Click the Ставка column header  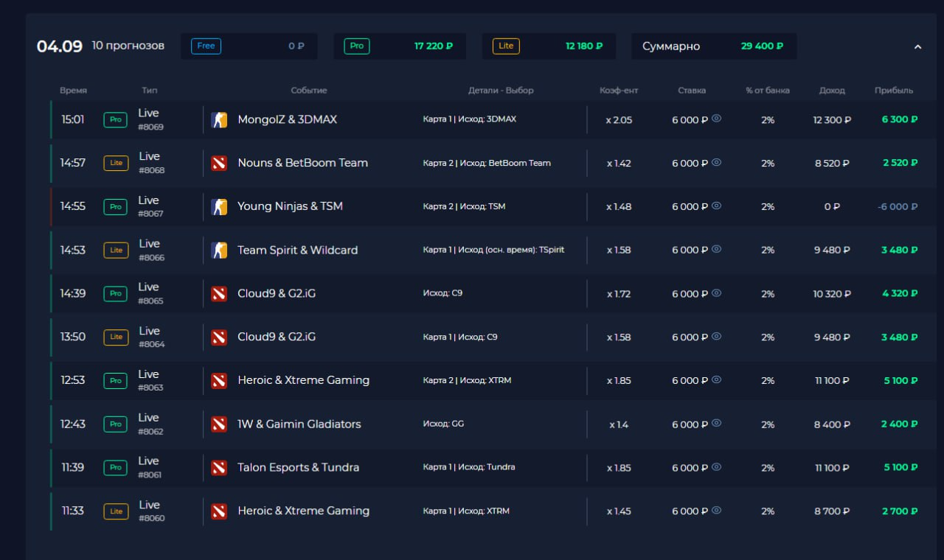[692, 91]
